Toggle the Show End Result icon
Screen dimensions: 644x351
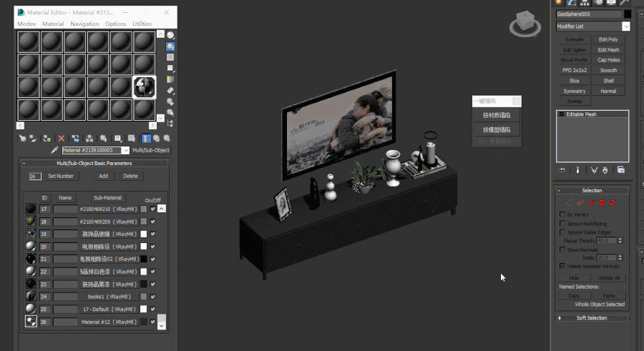pos(146,139)
